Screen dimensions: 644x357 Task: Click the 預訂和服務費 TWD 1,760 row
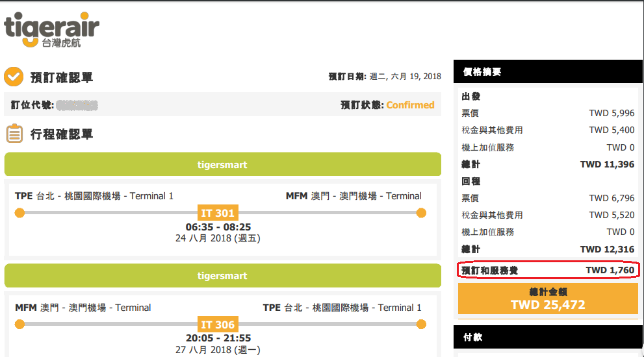(548, 270)
